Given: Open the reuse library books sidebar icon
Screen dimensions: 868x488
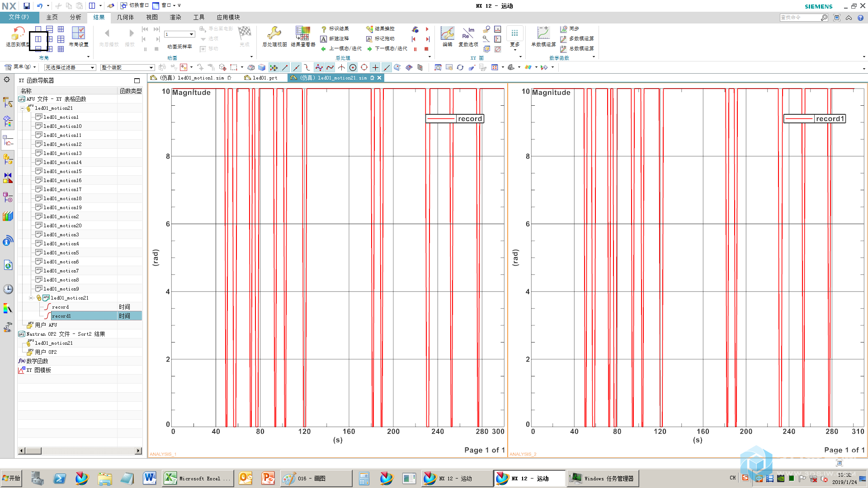Looking at the screenshot, I should pos(8,216).
